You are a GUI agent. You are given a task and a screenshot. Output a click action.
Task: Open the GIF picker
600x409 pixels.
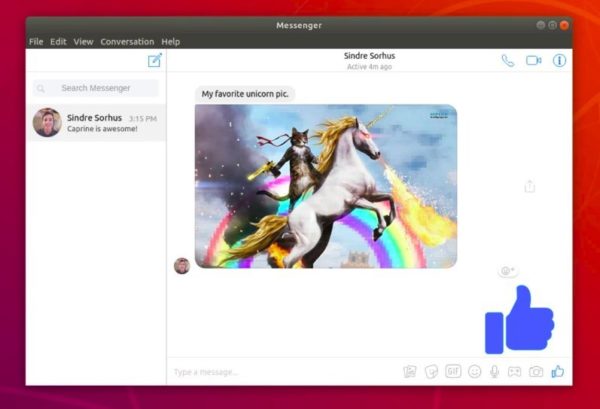453,371
